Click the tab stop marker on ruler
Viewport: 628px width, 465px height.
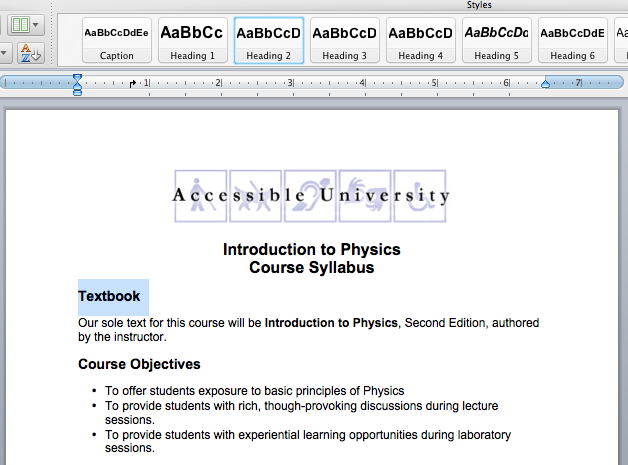coord(132,83)
